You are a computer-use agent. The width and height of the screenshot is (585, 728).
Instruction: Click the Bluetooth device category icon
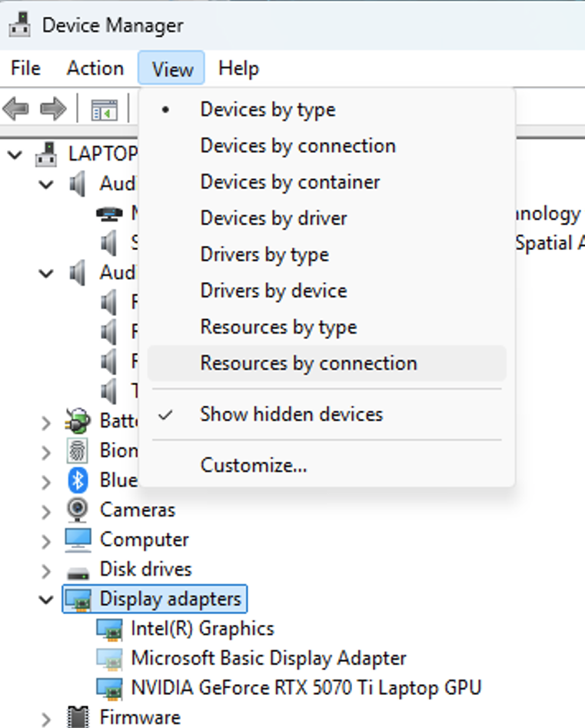[x=77, y=480]
